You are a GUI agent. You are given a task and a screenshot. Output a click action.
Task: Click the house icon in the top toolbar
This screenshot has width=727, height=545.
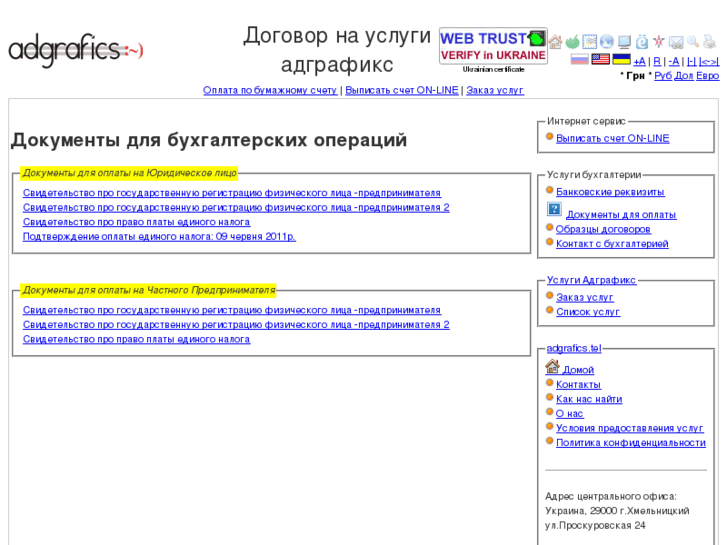click(x=555, y=42)
